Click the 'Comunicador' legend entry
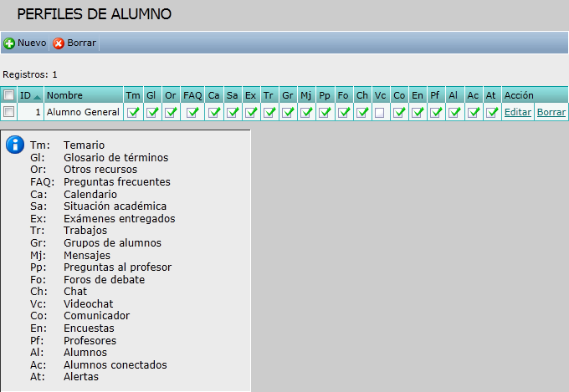Viewport: 569px width, 392px height. point(96,315)
